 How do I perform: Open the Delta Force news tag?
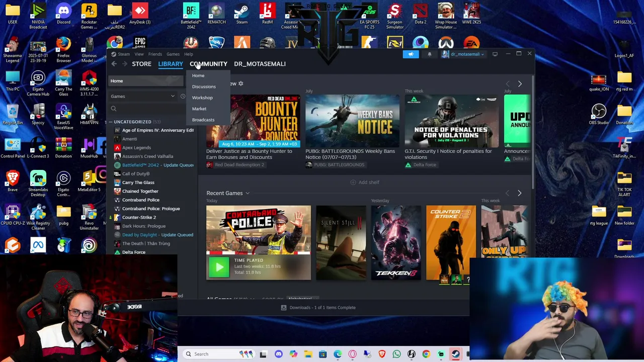(x=421, y=165)
